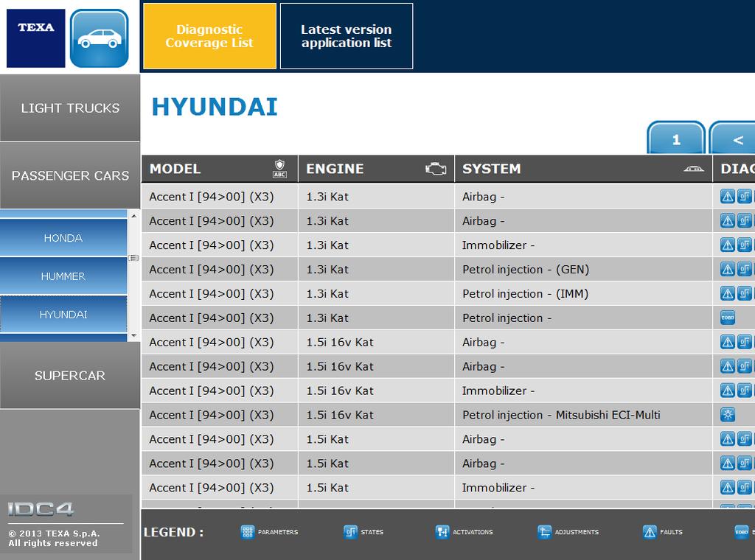The width and height of the screenshot is (755, 560).
Task: Select 'Petrol injection - (IMM)' system cell
Action: 583,293
